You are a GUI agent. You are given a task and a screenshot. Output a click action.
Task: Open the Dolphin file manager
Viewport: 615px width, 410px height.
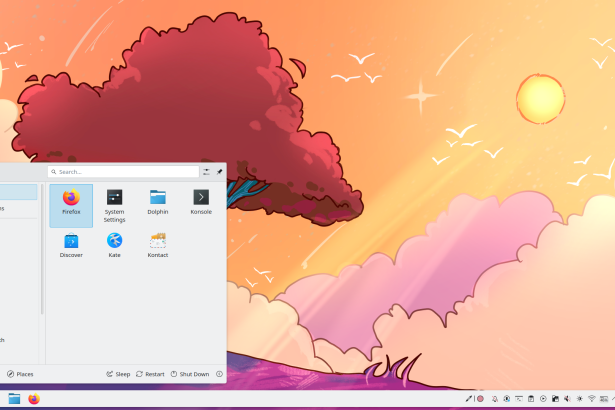[158, 203]
